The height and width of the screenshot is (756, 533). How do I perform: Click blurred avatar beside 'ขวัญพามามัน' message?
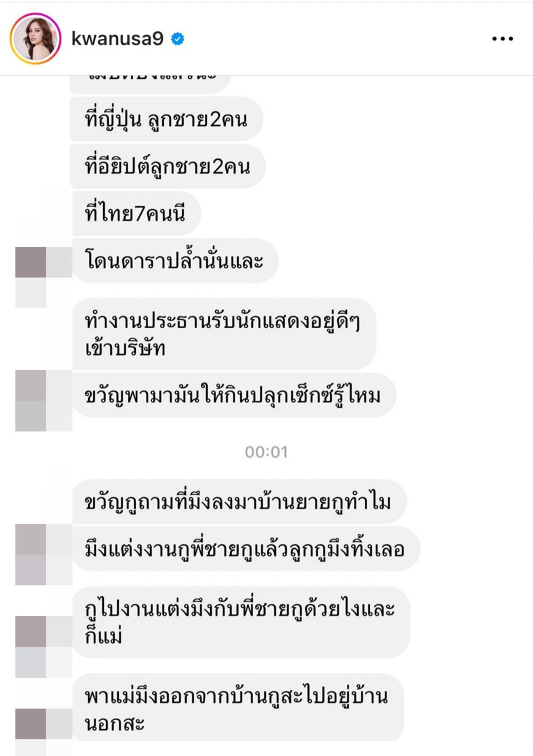44,401
